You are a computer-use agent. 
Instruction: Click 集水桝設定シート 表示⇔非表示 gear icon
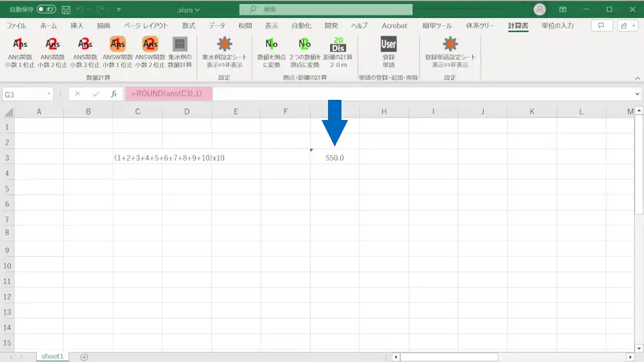[224, 45]
